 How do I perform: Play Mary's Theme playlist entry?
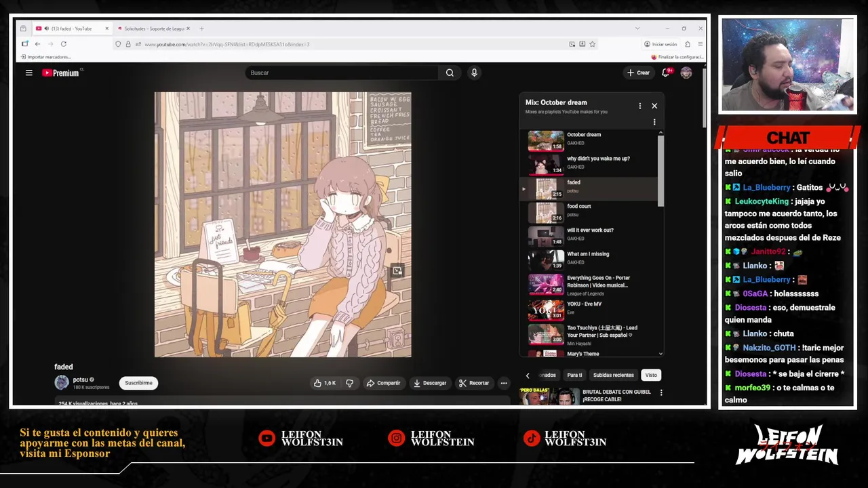589,353
